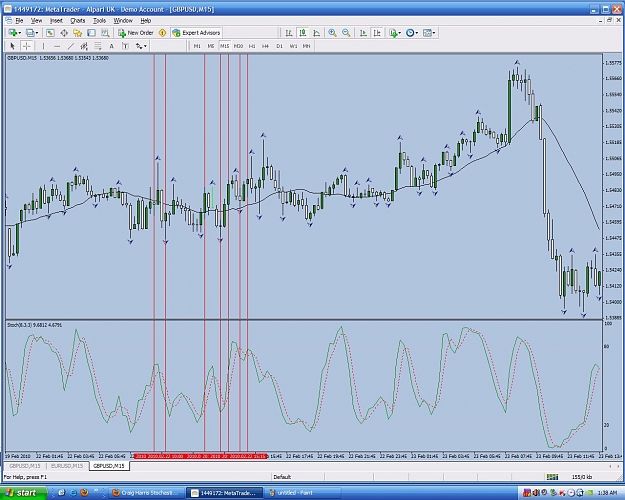Switch timeframe to M1
625x500 pixels.
tap(197, 46)
